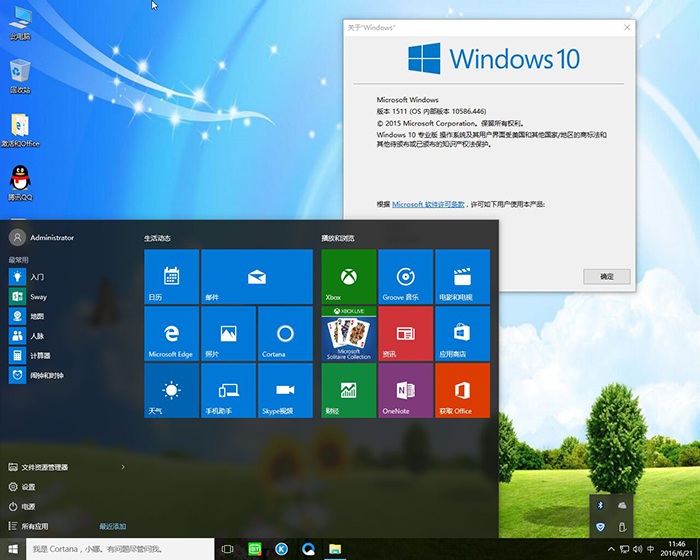
Task: Open Tencent QQ desktop icon
Action: [x=19, y=181]
